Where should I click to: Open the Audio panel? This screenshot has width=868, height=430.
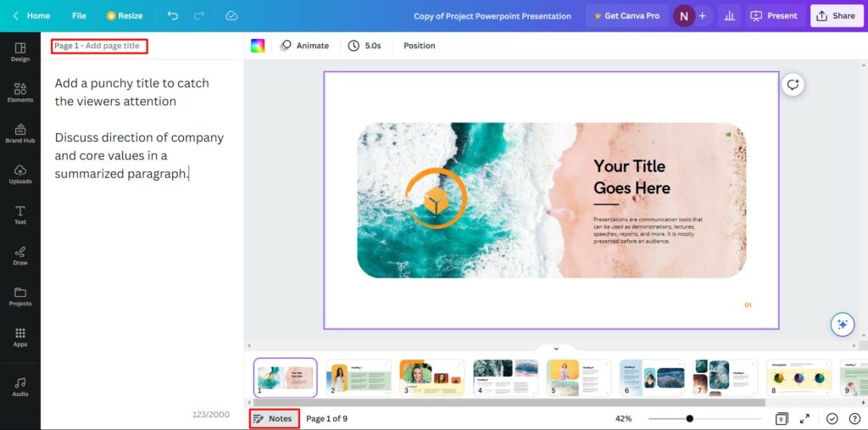tap(20, 386)
